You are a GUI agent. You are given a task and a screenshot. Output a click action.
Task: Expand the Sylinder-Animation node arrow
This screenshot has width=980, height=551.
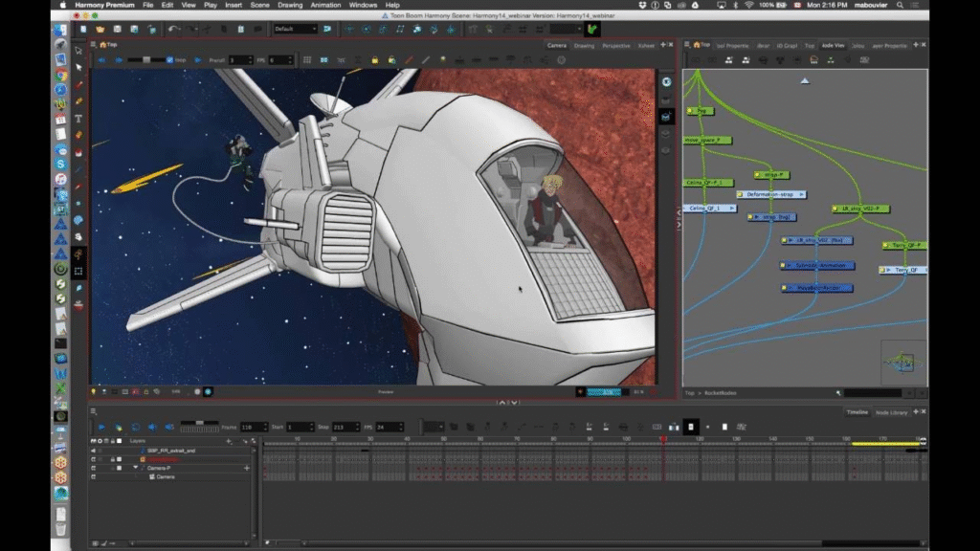789,265
